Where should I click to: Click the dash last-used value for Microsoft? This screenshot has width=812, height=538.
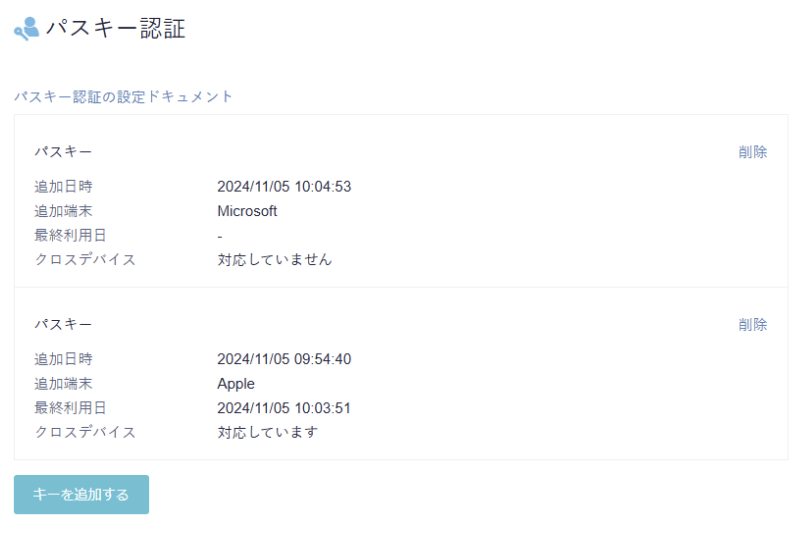click(x=220, y=236)
